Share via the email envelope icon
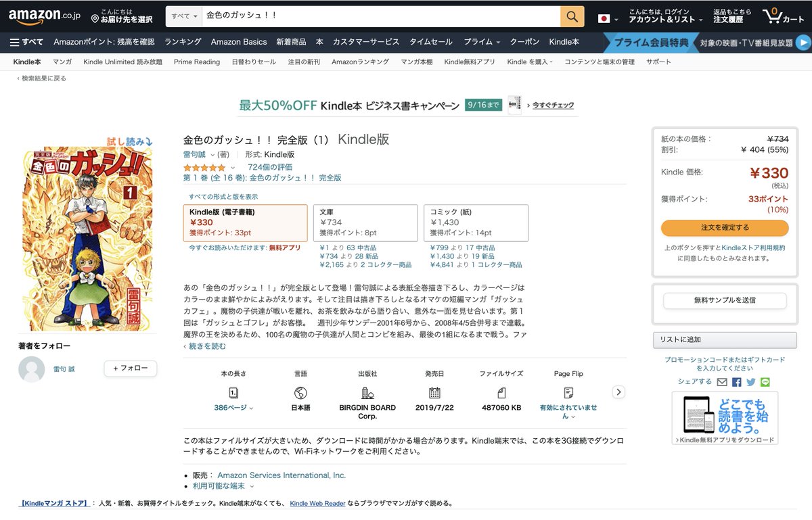The height and width of the screenshot is (520, 812). pos(723,382)
